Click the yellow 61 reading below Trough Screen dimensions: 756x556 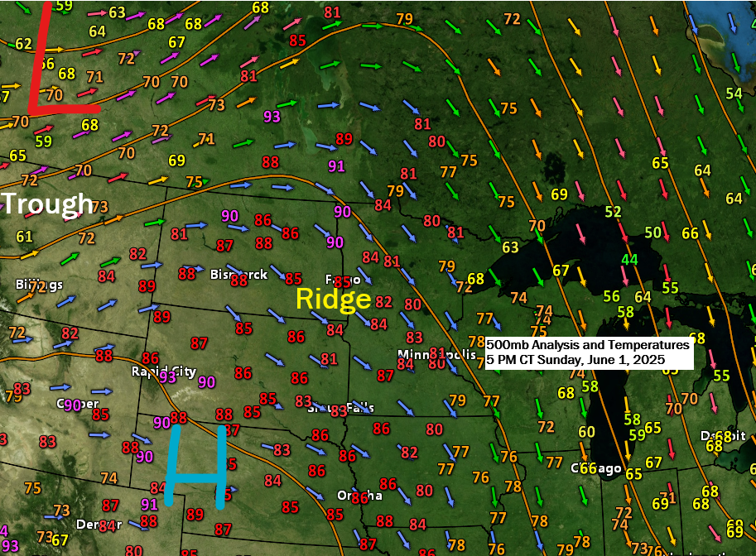pyautogui.click(x=24, y=237)
